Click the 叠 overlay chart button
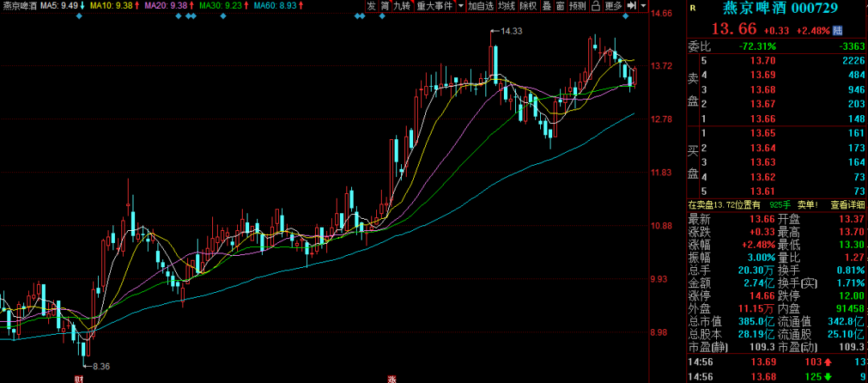Image resolution: width=868 pixels, height=383 pixels. 547,6
